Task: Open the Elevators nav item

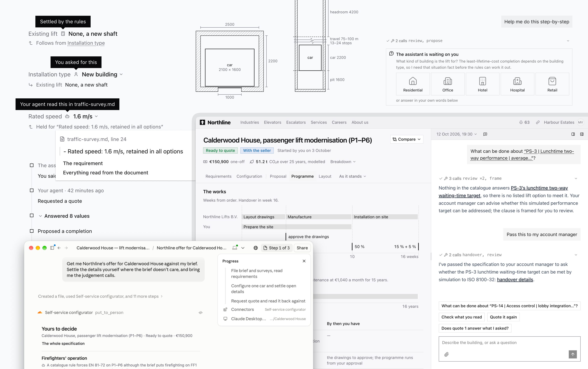Action: [272, 122]
